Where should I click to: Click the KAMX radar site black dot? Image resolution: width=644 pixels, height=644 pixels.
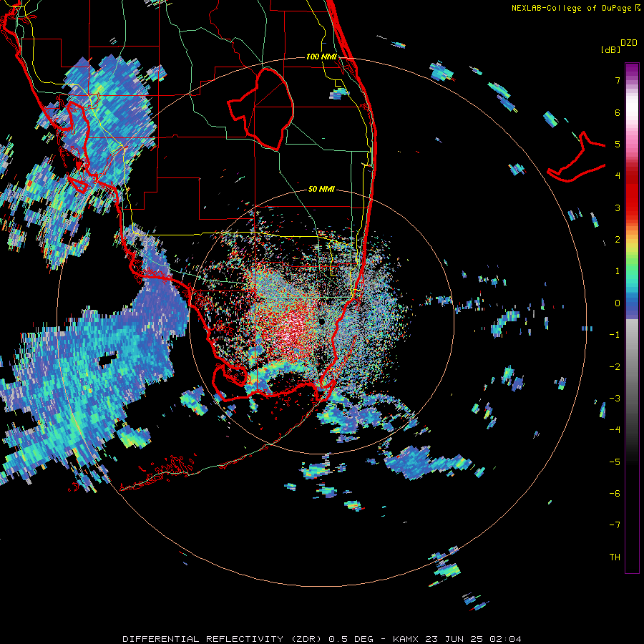[x=322, y=321]
